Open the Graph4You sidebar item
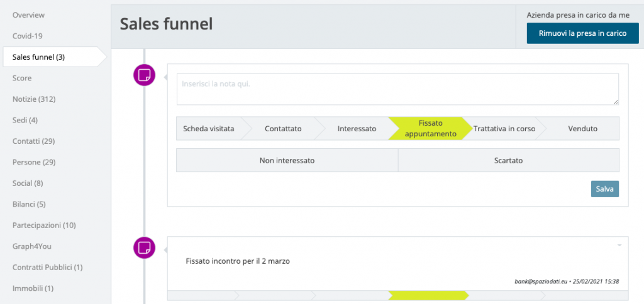Image resolution: width=644 pixels, height=304 pixels. coord(32,246)
